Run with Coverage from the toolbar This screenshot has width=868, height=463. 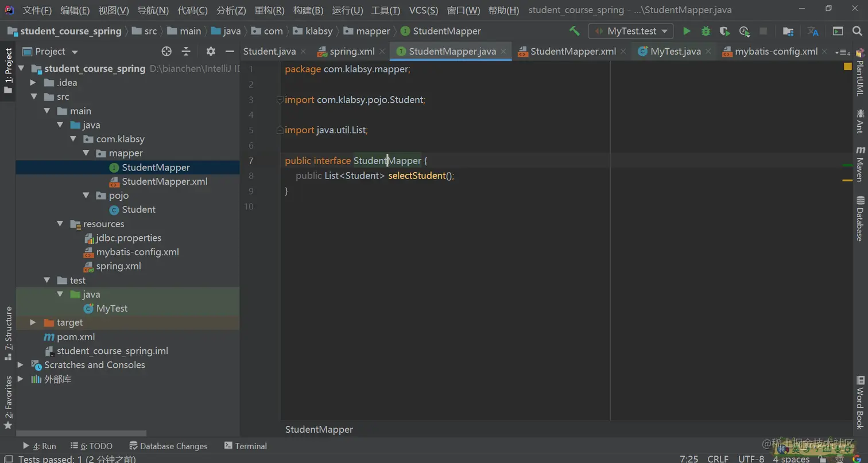[724, 31]
